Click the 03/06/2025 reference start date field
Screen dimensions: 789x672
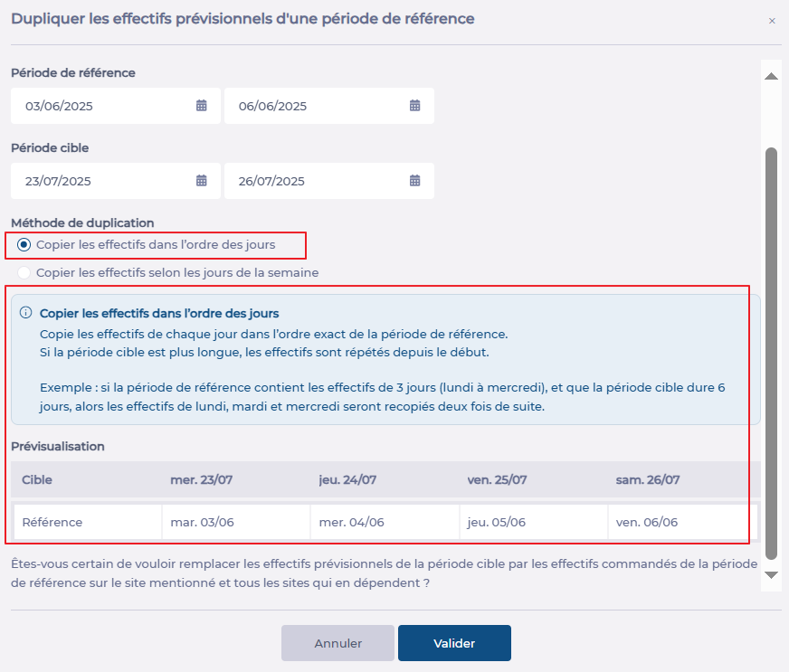point(104,106)
